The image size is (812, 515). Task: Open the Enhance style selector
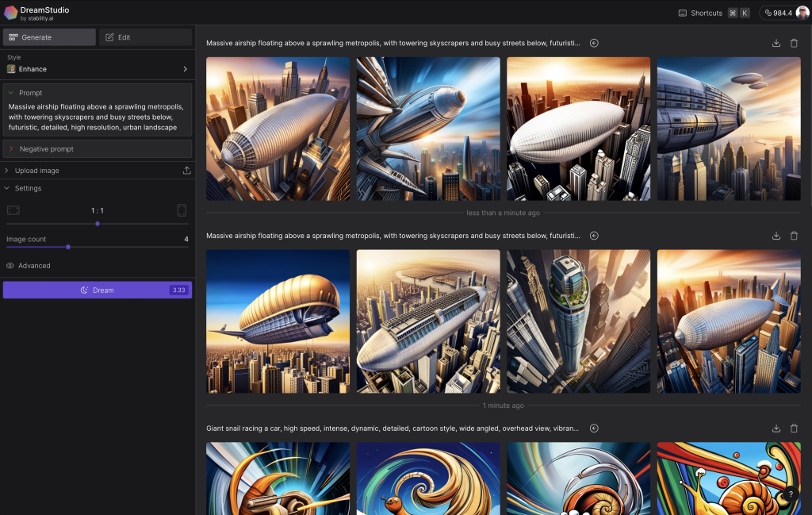98,69
